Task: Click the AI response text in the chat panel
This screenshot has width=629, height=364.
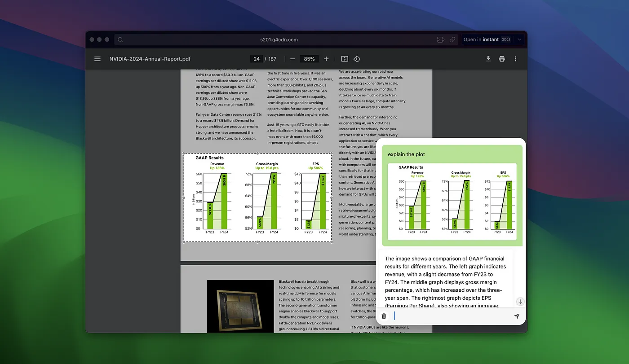Action: pyautogui.click(x=446, y=282)
